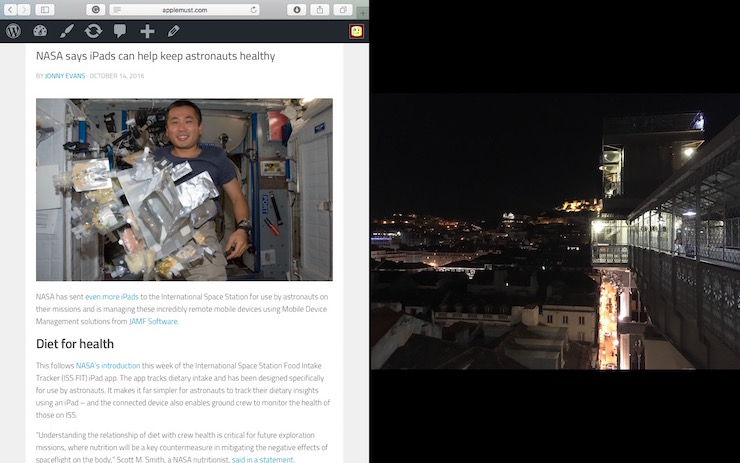Open the WordPress logo menu
The height and width of the screenshot is (463, 740).
pyautogui.click(x=14, y=31)
